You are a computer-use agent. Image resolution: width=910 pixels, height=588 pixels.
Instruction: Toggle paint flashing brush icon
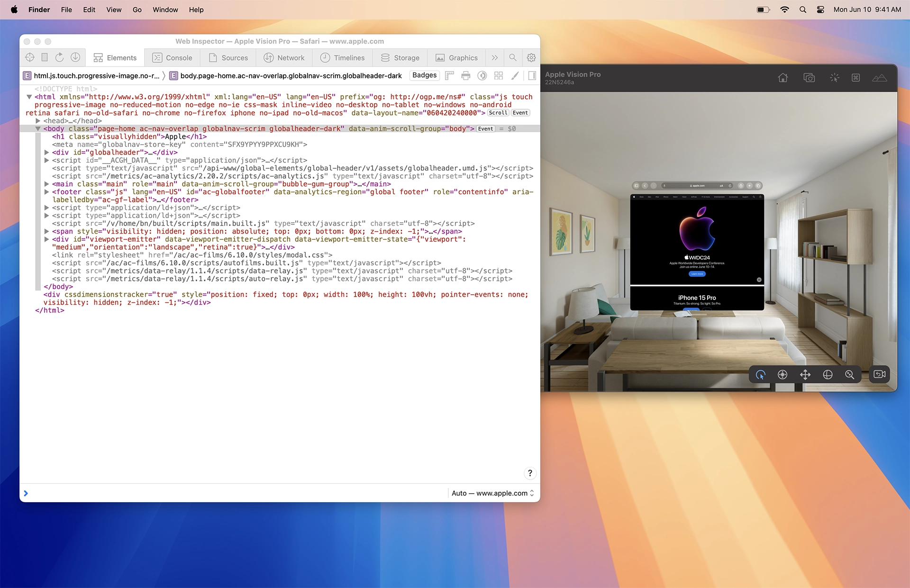click(515, 75)
